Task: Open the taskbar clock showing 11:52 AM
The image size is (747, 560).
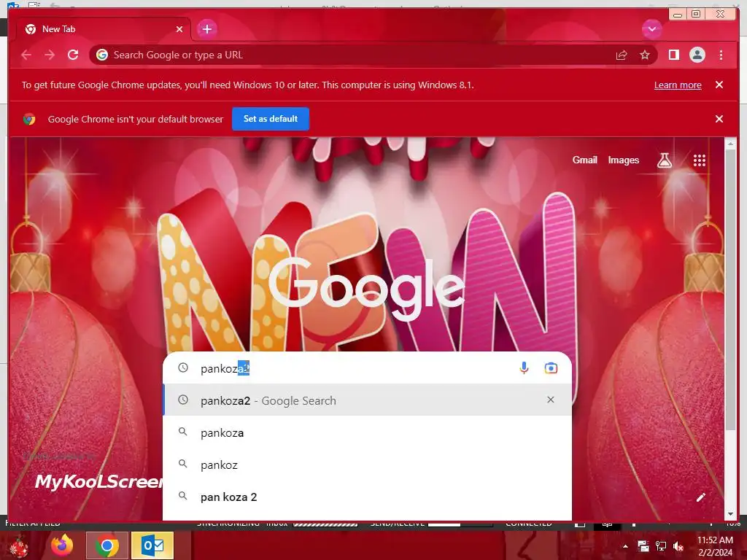Action: pyautogui.click(x=715, y=546)
